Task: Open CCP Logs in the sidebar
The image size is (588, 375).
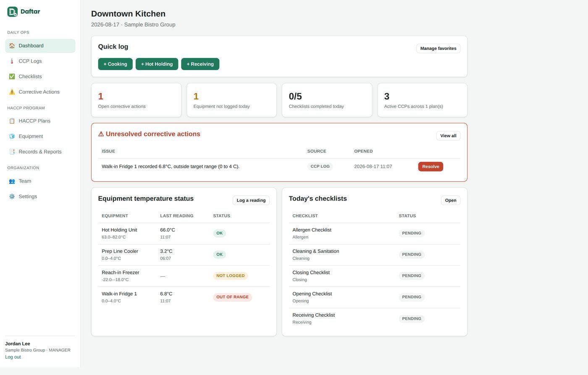Action: [x=40, y=61]
